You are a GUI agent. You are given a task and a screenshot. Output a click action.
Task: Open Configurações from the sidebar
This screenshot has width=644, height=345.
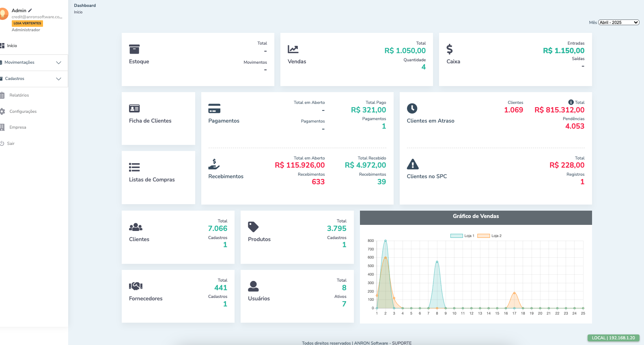pos(23,112)
